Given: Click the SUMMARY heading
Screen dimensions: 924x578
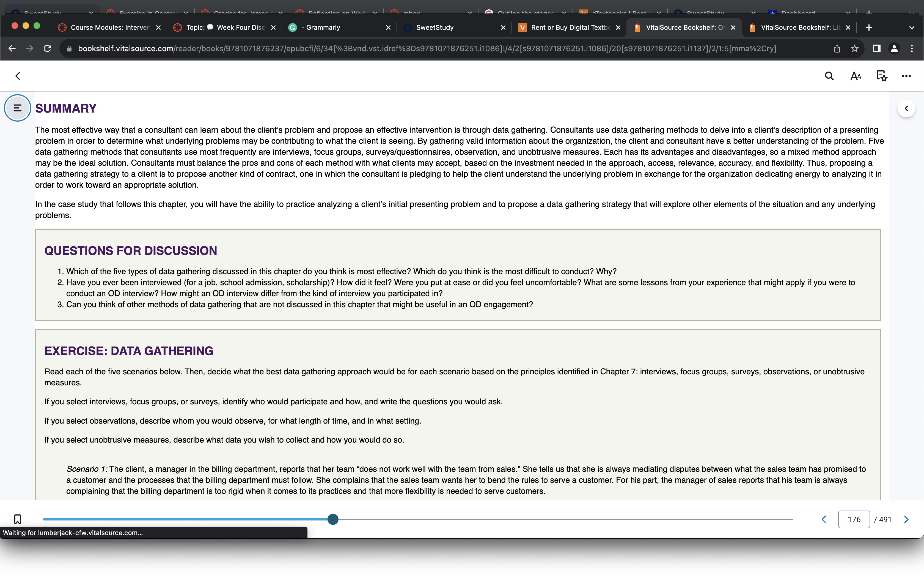Looking at the screenshot, I should click(66, 108).
